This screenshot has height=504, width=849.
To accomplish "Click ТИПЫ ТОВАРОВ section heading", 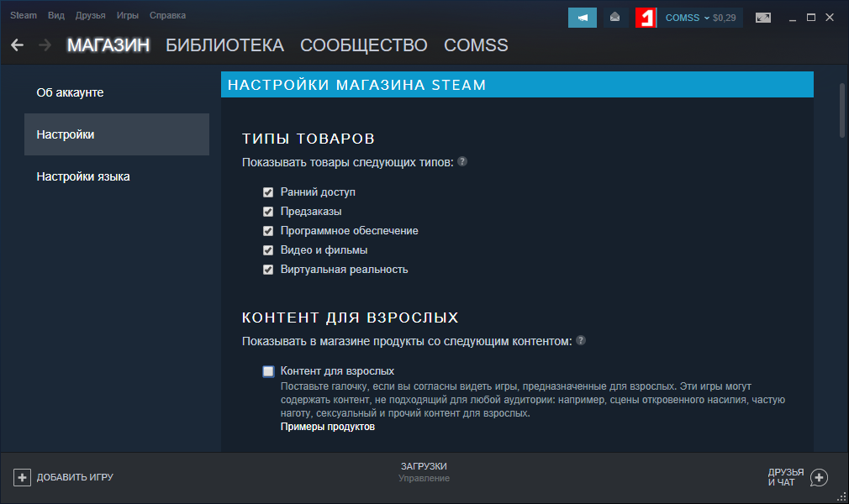I will coord(308,139).
